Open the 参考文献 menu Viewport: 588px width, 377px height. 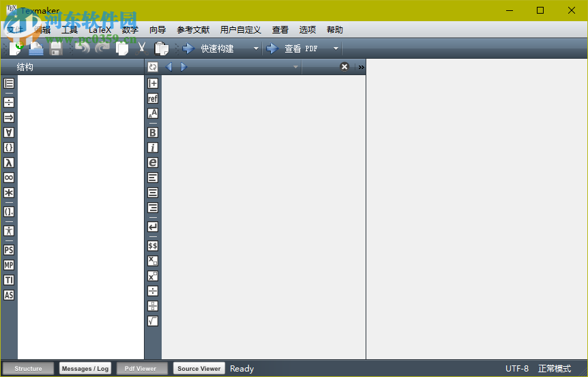[x=193, y=29]
